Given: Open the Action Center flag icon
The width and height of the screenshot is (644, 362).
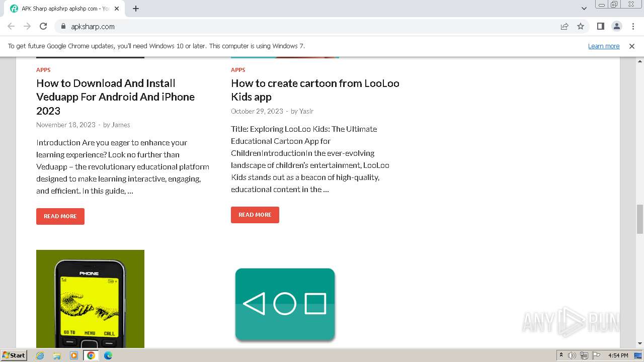Looking at the screenshot, I should pos(596,355).
